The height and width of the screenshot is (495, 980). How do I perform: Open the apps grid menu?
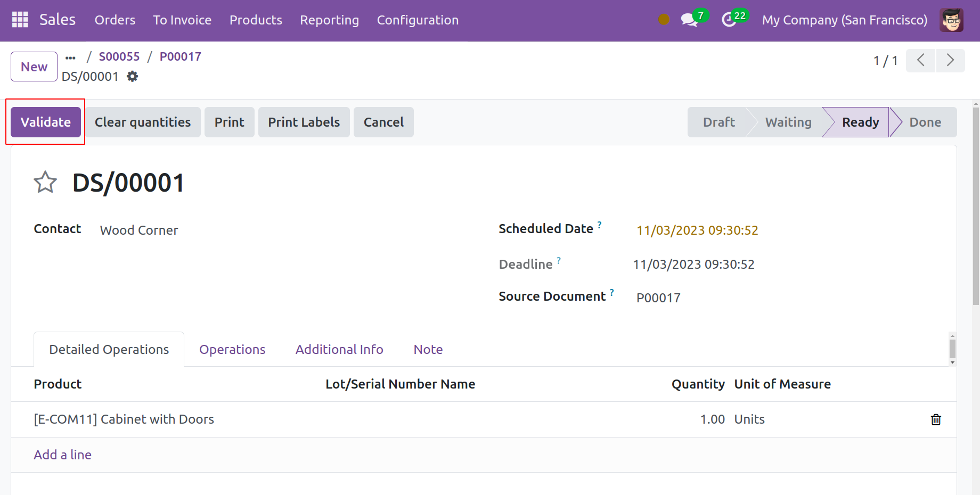tap(20, 20)
